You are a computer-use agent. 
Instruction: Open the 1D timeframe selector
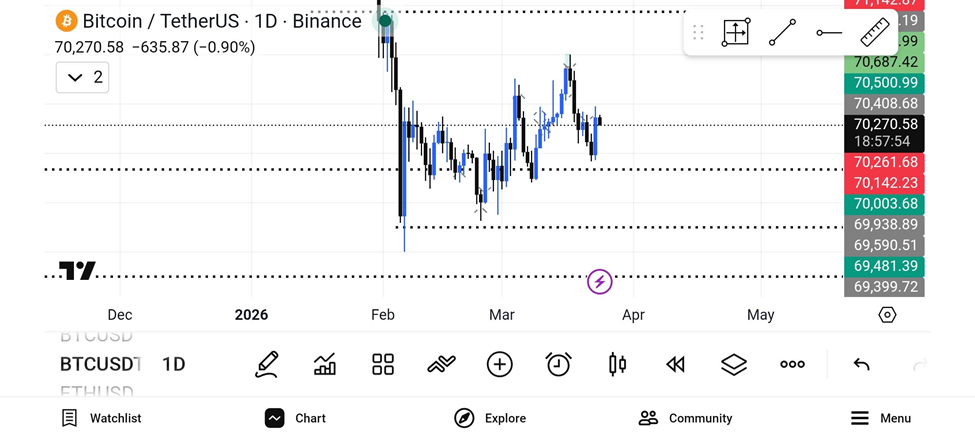(174, 364)
